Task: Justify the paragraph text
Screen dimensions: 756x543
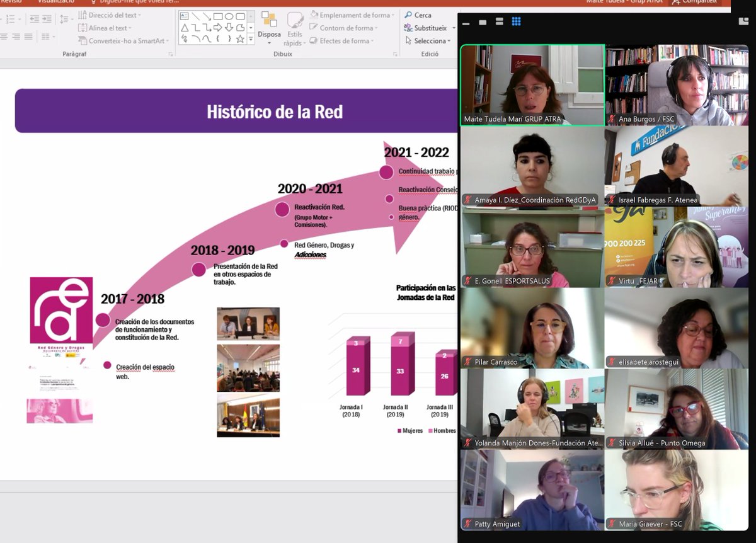Action: (28, 37)
